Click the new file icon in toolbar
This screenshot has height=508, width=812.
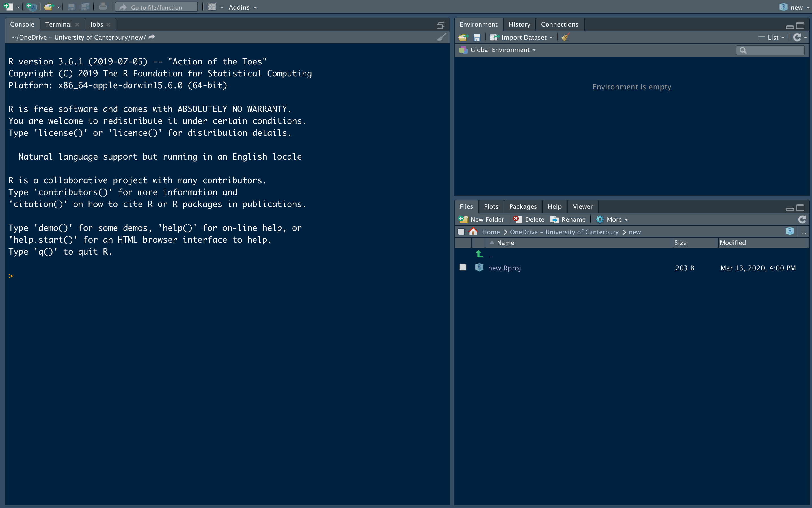[x=8, y=7]
